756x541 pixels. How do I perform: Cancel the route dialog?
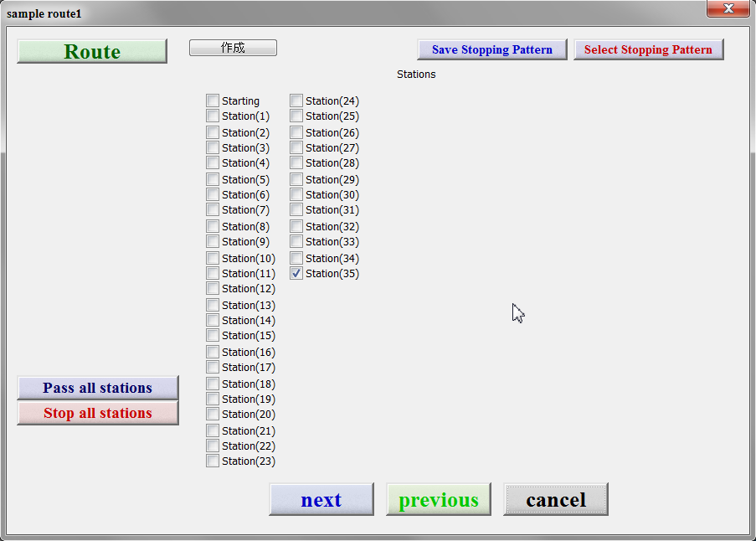[555, 500]
